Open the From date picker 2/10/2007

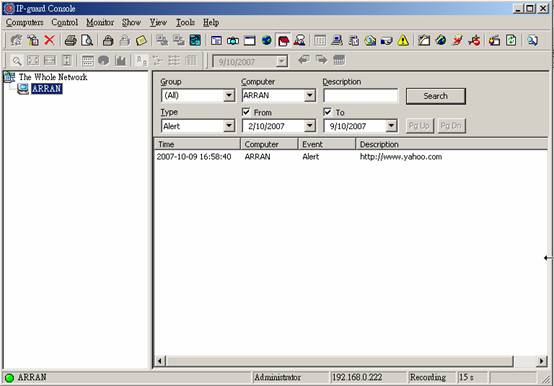coord(310,126)
